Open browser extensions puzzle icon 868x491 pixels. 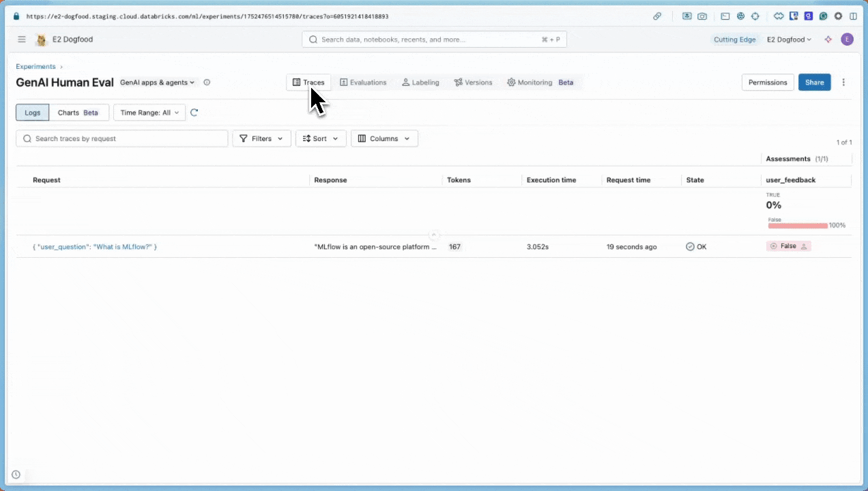pyautogui.click(x=779, y=16)
